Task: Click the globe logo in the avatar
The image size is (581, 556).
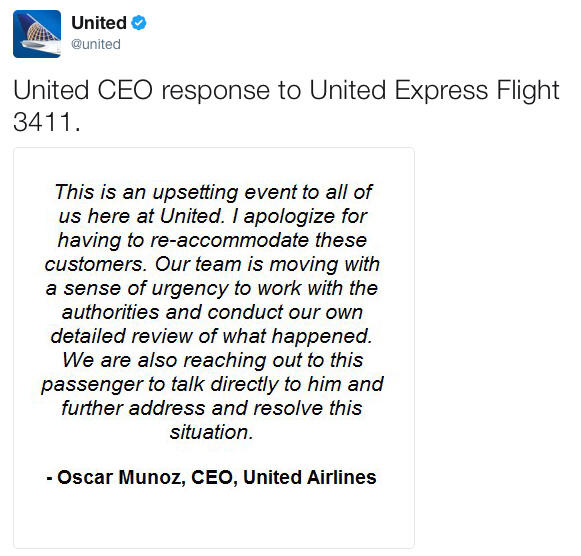Action: [x=39, y=31]
